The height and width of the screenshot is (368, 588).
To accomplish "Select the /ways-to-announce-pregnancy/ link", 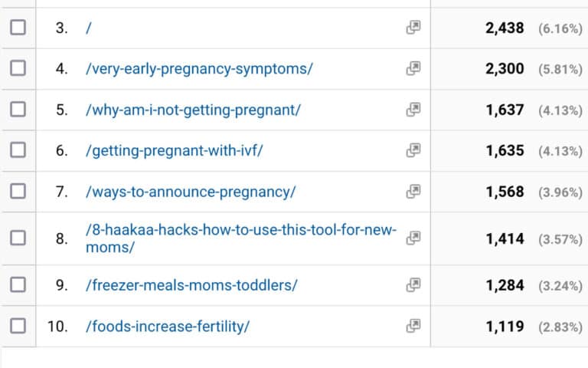I will point(191,192).
